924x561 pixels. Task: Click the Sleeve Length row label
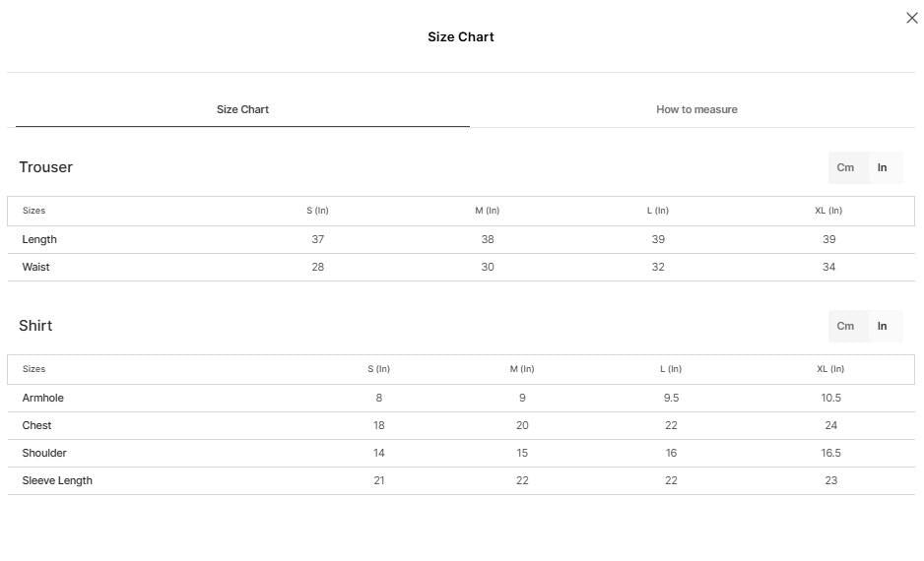pos(57,481)
